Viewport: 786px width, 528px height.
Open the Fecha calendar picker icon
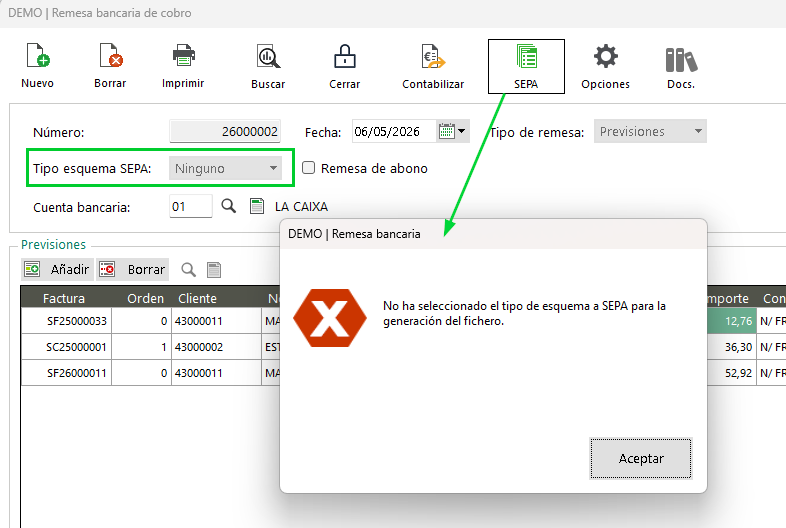tap(453, 131)
